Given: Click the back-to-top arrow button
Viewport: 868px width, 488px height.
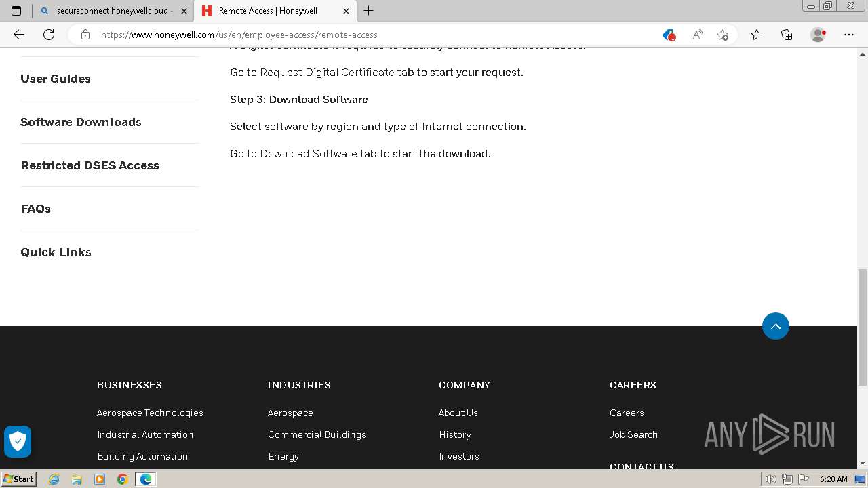Looking at the screenshot, I should [x=776, y=326].
